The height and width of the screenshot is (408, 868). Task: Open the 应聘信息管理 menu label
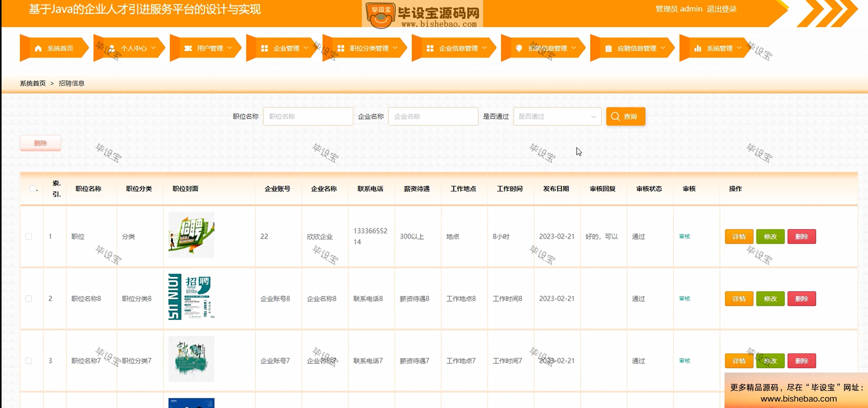coord(637,49)
